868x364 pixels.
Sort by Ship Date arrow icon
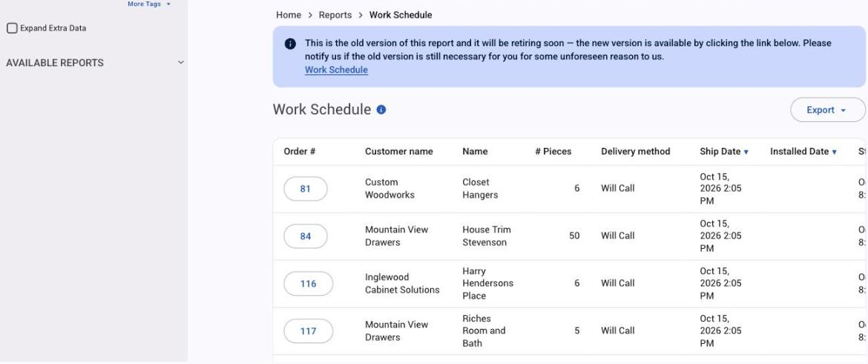(x=746, y=152)
